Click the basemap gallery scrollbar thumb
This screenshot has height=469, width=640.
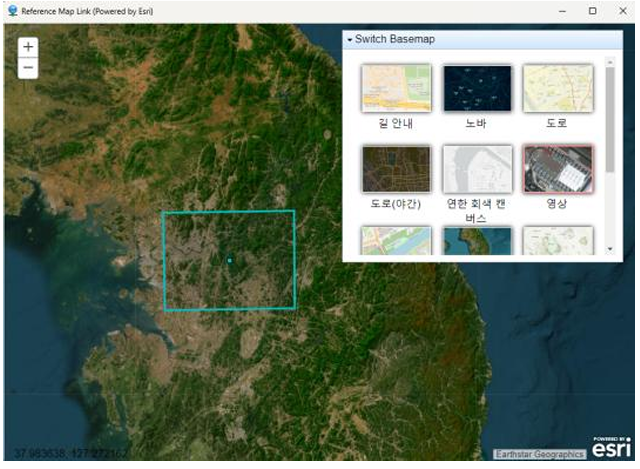click(610, 120)
